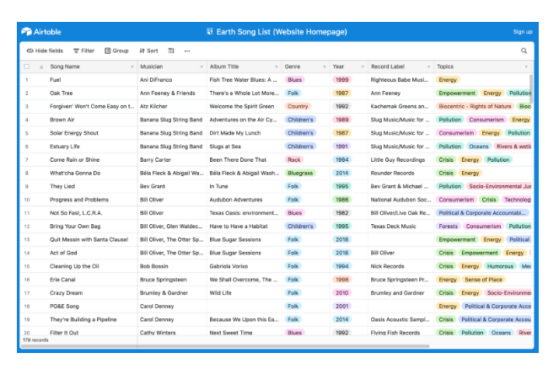This screenshot has width=559, height=369.
Task: Click the 2001 year tag
Action: pos(342,306)
